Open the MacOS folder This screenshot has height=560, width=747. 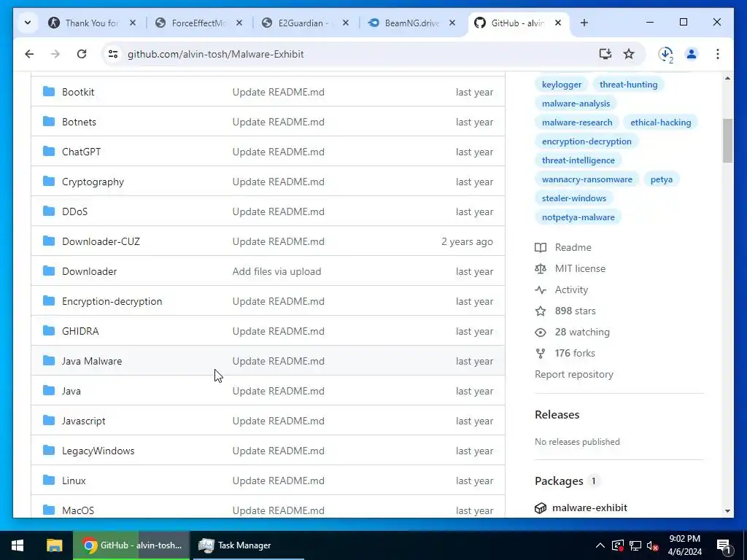pyautogui.click(x=78, y=510)
